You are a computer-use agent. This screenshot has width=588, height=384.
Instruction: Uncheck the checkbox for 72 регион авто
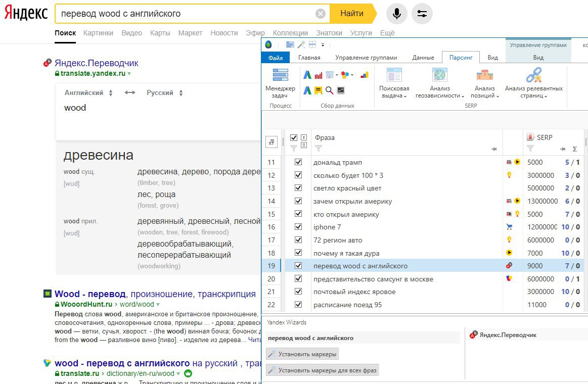coord(298,240)
